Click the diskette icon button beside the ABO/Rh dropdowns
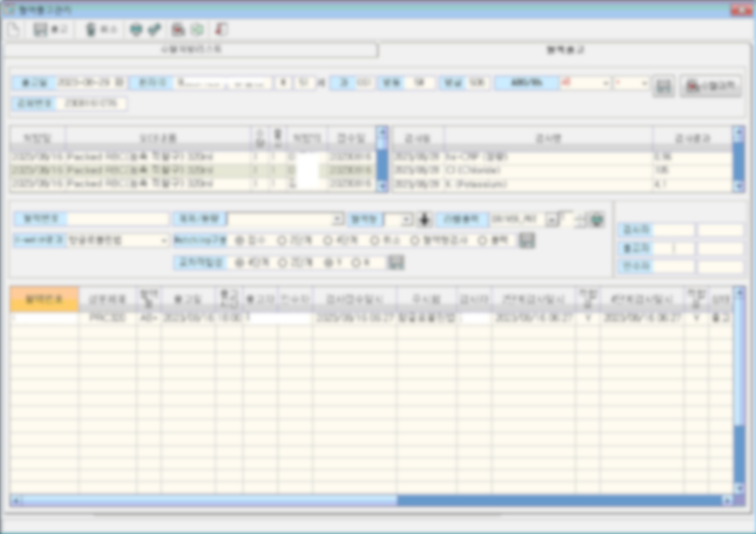This screenshot has width=756, height=534. click(663, 86)
